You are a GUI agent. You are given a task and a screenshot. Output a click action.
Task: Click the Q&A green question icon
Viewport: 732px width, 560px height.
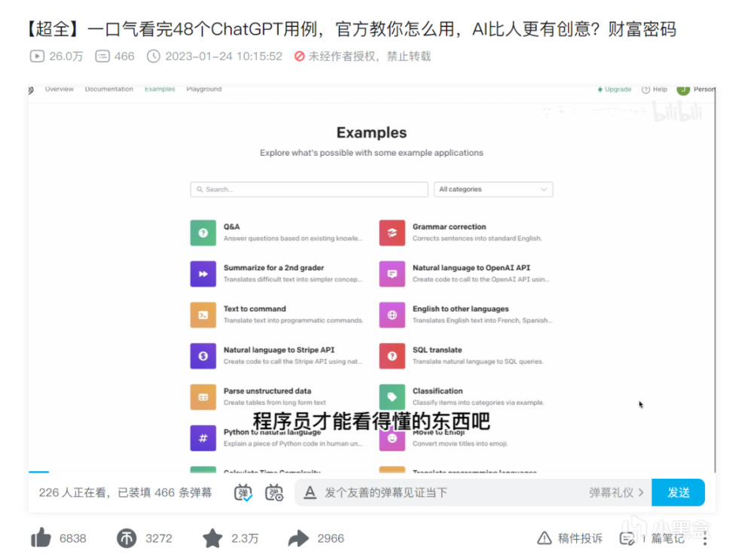click(x=203, y=233)
